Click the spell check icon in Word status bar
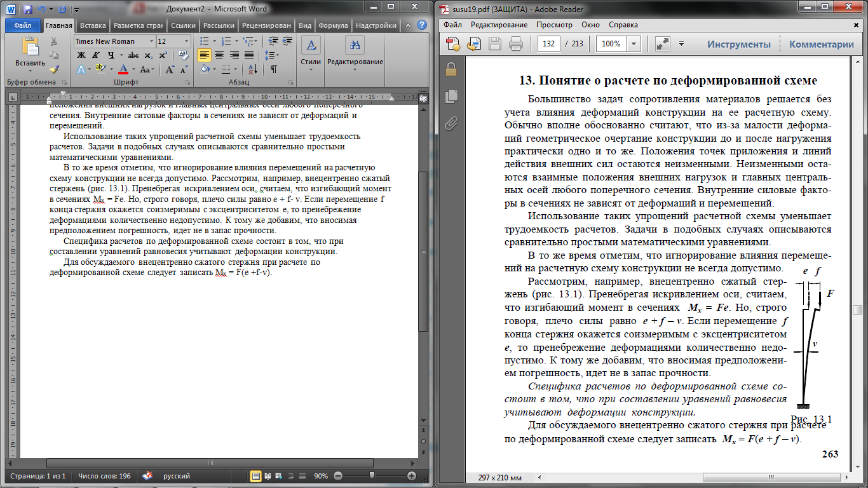868x488 pixels. pos(147,475)
